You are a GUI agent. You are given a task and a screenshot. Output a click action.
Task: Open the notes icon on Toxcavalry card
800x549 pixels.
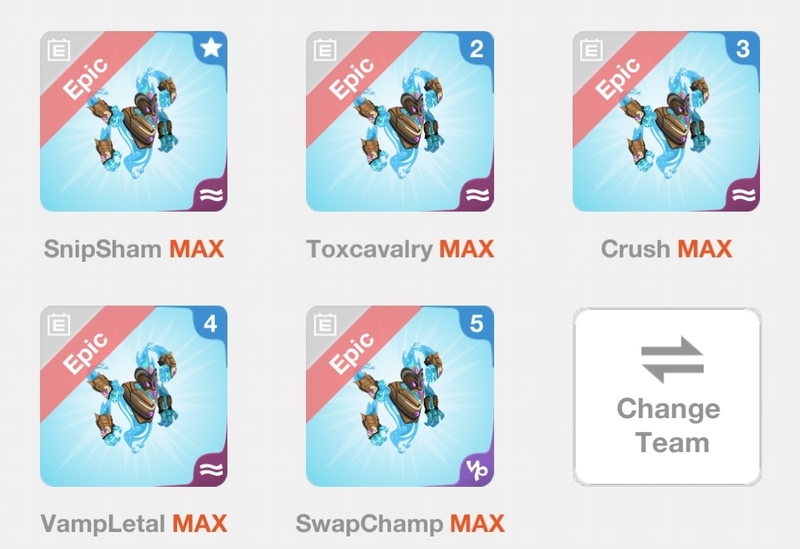pos(325,50)
